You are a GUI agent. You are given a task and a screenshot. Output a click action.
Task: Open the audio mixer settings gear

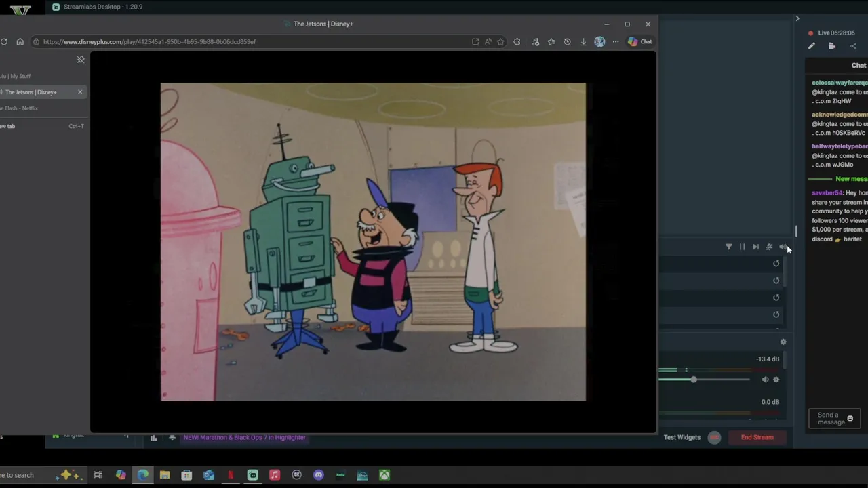[x=783, y=342]
